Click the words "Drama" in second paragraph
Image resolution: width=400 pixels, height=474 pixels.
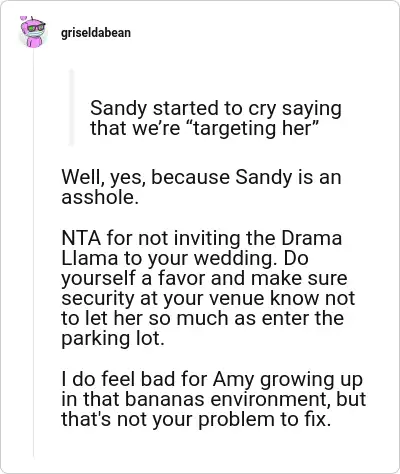312,239
